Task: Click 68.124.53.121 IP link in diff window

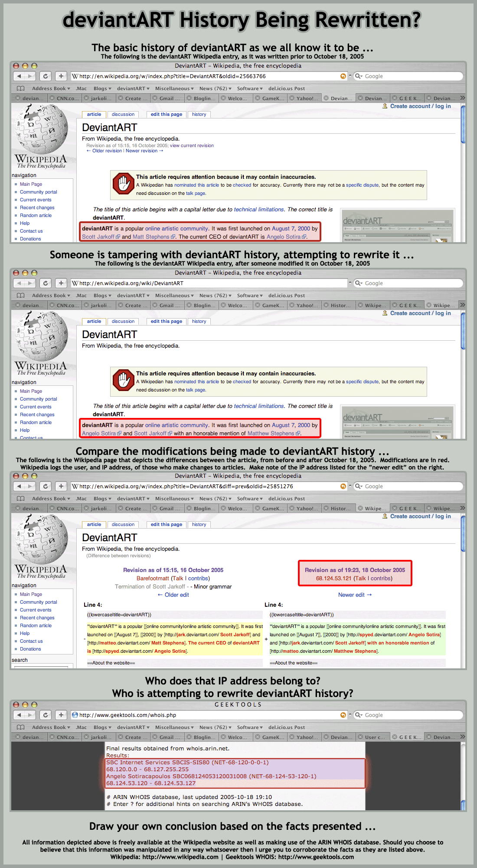Action: [333, 579]
